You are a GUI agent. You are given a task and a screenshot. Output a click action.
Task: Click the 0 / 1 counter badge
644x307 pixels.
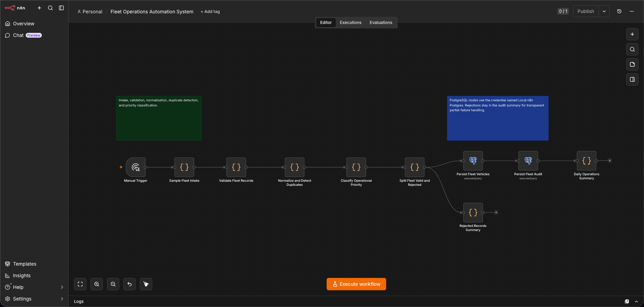(563, 11)
